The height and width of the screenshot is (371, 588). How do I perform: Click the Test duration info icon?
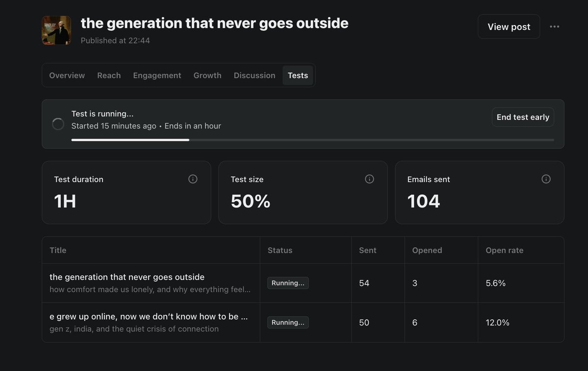(193, 179)
